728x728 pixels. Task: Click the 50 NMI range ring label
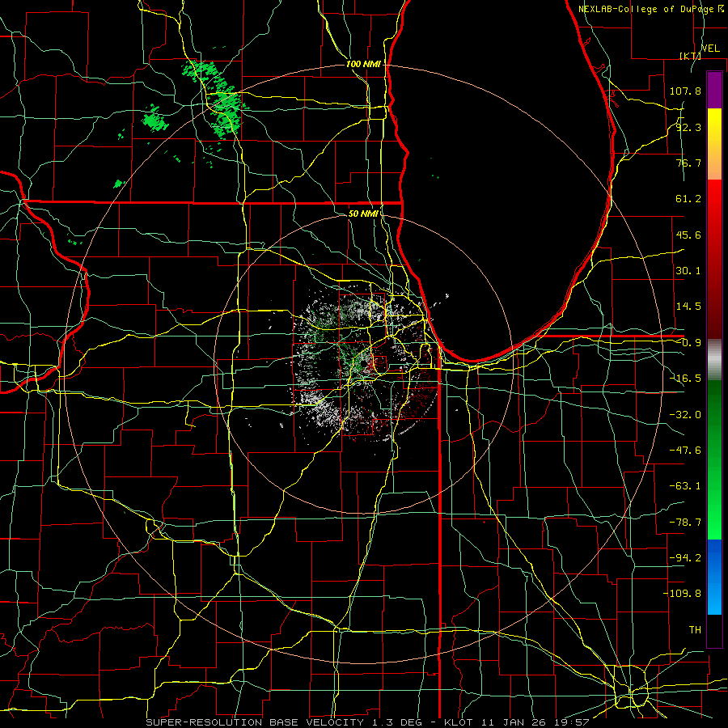(363, 214)
